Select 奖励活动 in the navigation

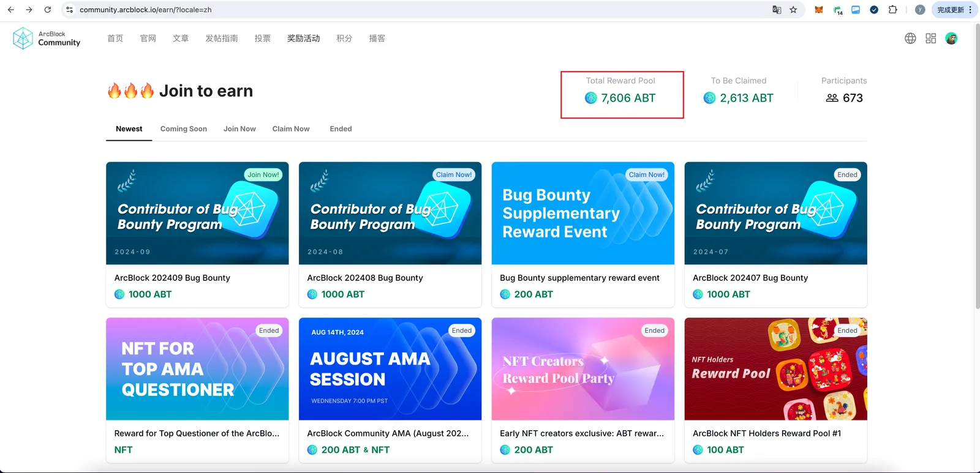[304, 39]
